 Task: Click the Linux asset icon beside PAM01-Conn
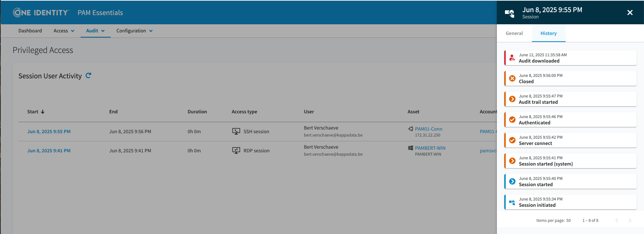(410, 129)
